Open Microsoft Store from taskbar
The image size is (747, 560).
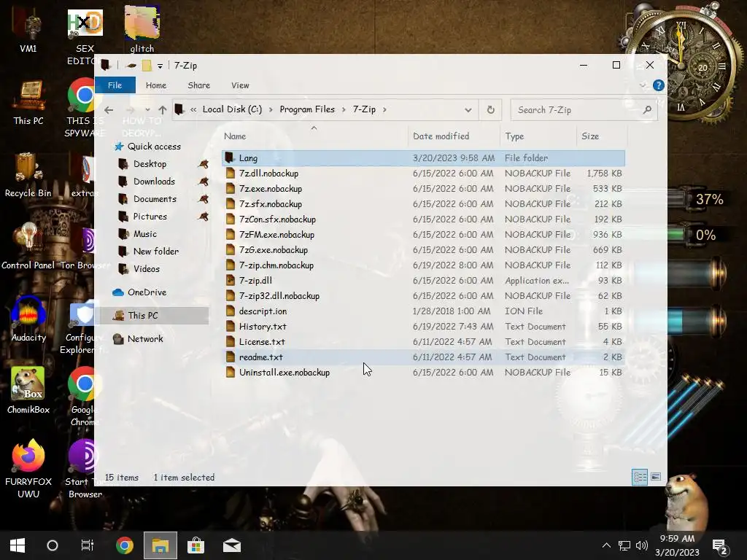196,545
